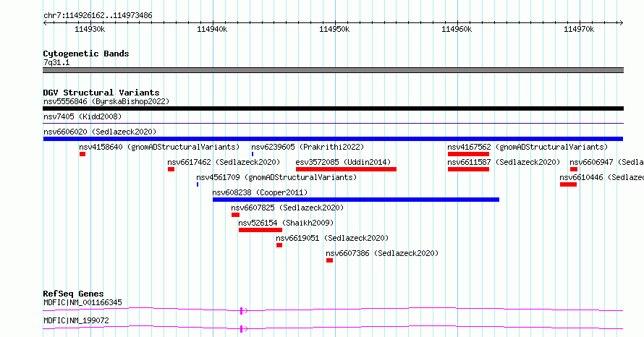Open nsv6607386 (Sedlazeck2020) label
Image resolution: width=644 pixels, height=337 pixels.
click(x=382, y=253)
